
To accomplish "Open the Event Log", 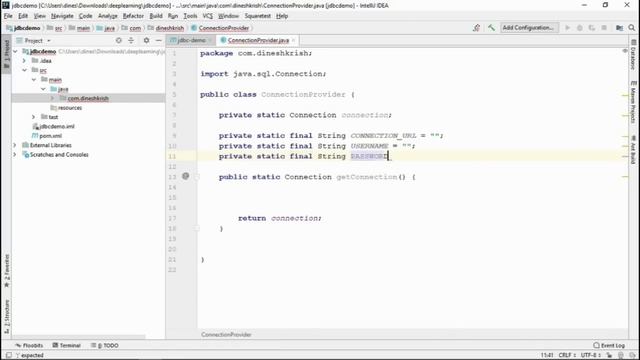I will click(609, 345).
